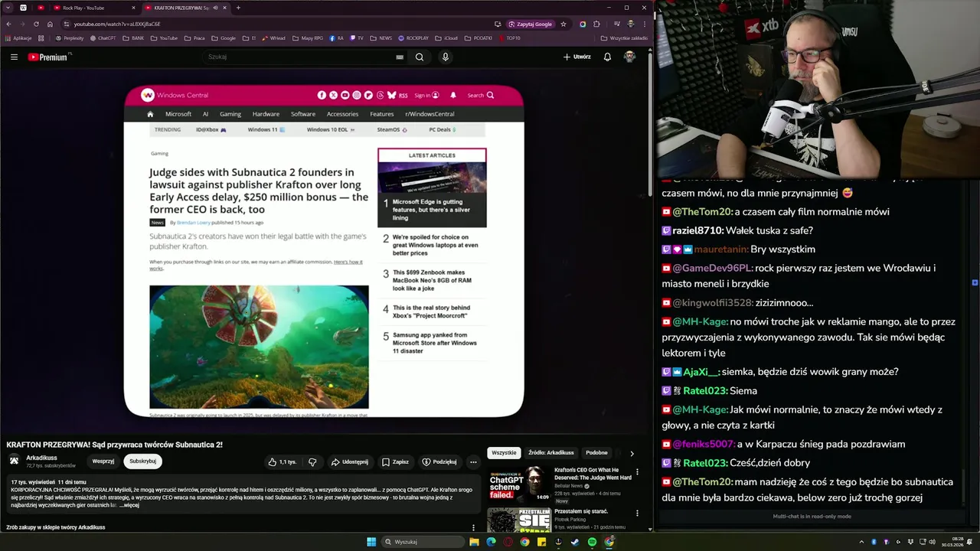Open the ROCKPLAY bookmark

(x=413, y=37)
